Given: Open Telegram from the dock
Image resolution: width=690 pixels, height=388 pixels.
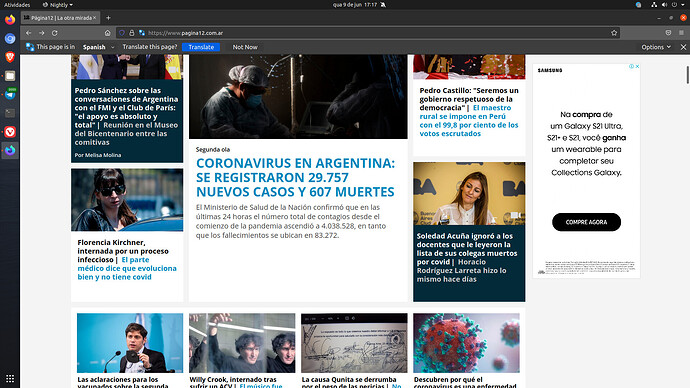Looking at the screenshot, I should [x=10, y=94].
